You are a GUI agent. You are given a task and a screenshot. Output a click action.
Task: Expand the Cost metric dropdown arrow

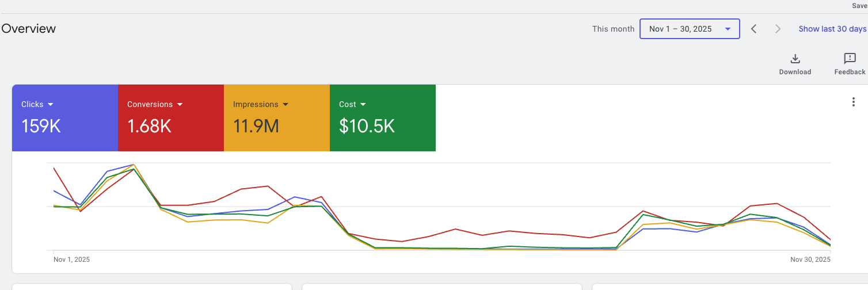point(363,105)
